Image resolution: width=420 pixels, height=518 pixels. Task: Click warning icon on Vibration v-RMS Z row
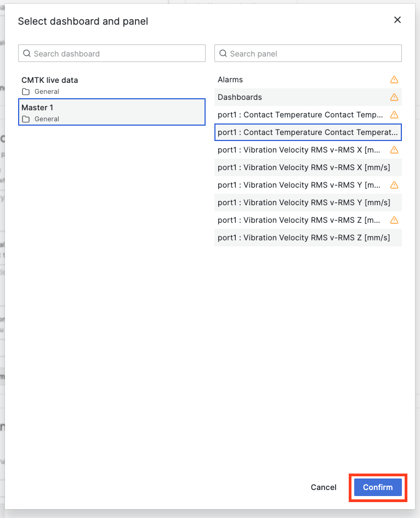pos(394,220)
